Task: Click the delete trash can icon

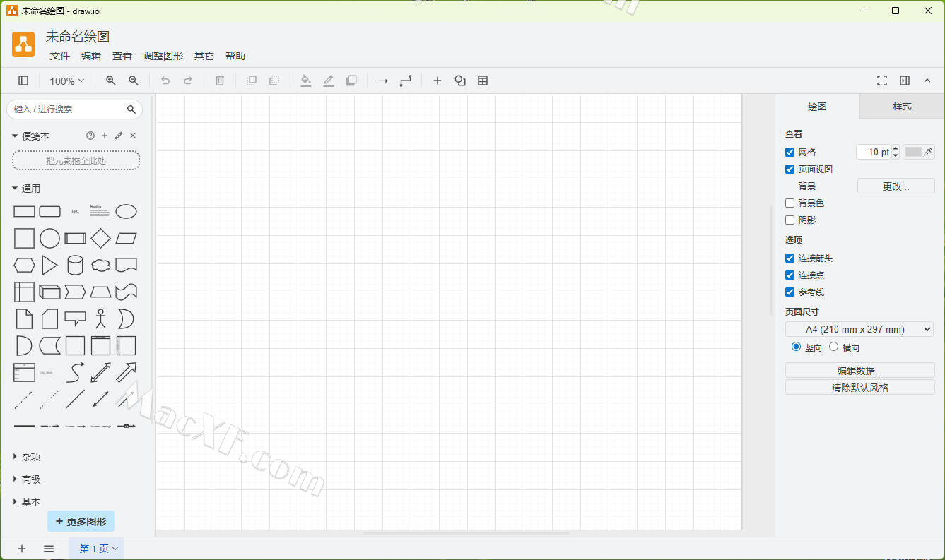Action: point(220,81)
